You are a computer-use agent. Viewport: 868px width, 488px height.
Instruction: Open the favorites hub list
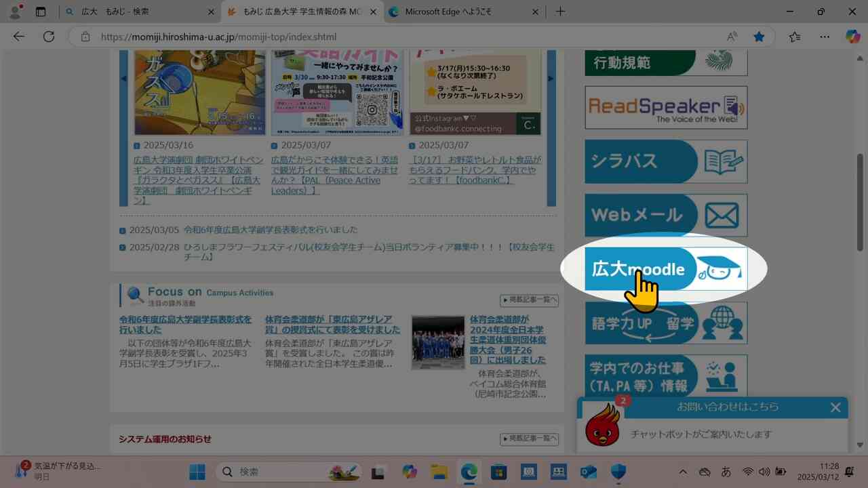click(x=795, y=37)
